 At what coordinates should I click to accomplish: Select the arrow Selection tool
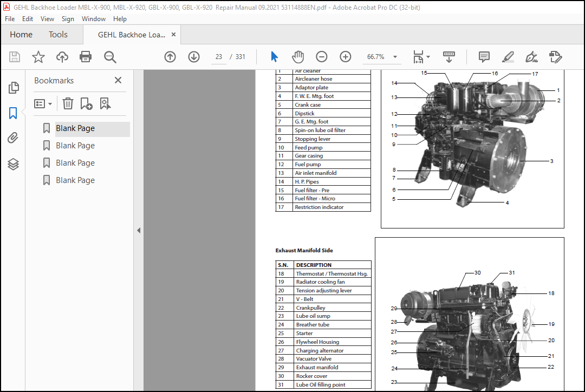pos(274,57)
